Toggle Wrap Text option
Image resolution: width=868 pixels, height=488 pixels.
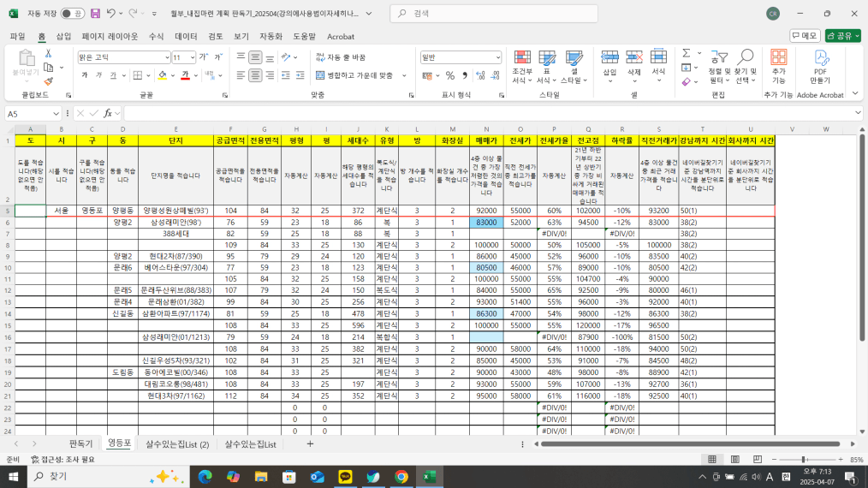[x=341, y=57]
